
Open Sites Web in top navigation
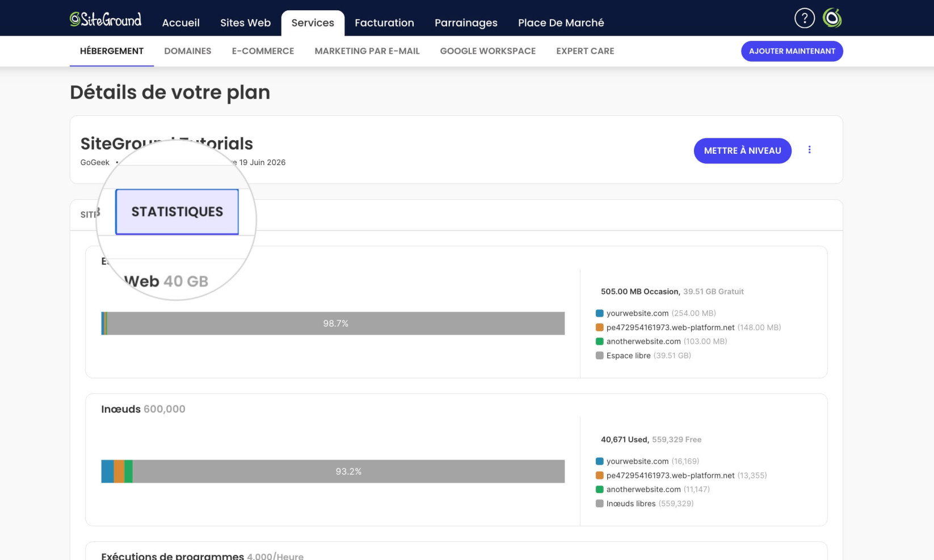pyautogui.click(x=245, y=23)
